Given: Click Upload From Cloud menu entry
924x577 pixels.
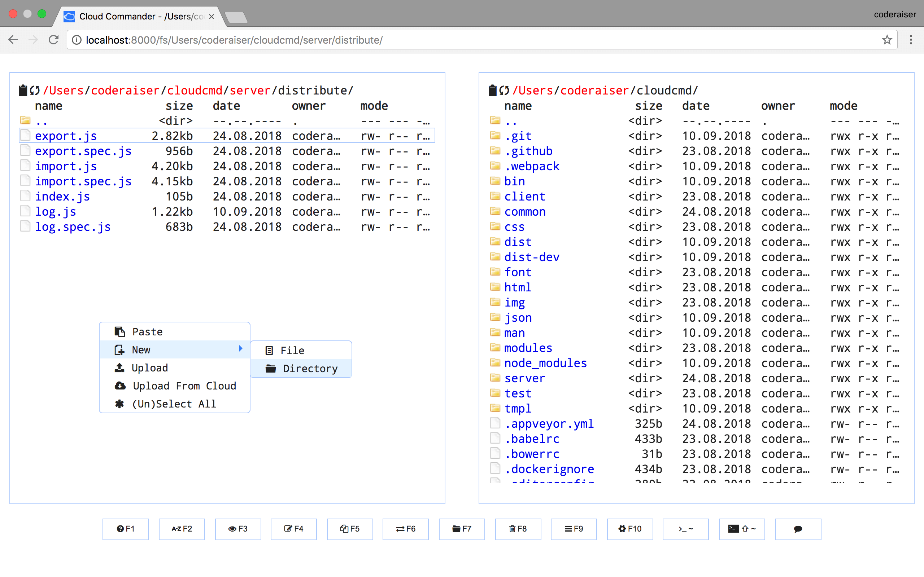Looking at the screenshot, I should (184, 386).
